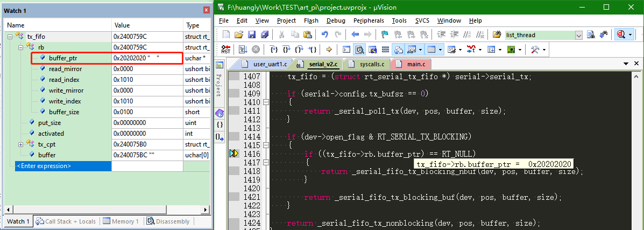644x230 pixels.
Task: Open the Flash menu
Action: click(311, 20)
